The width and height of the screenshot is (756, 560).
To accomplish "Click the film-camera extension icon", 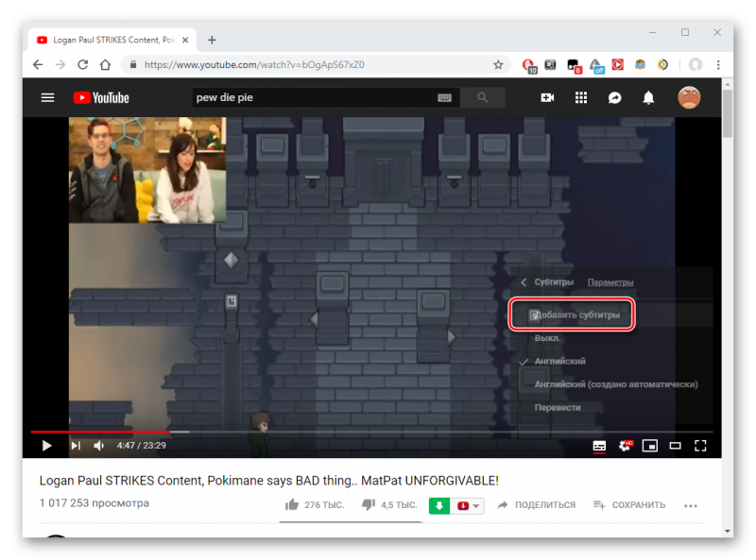I will click(550, 64).
